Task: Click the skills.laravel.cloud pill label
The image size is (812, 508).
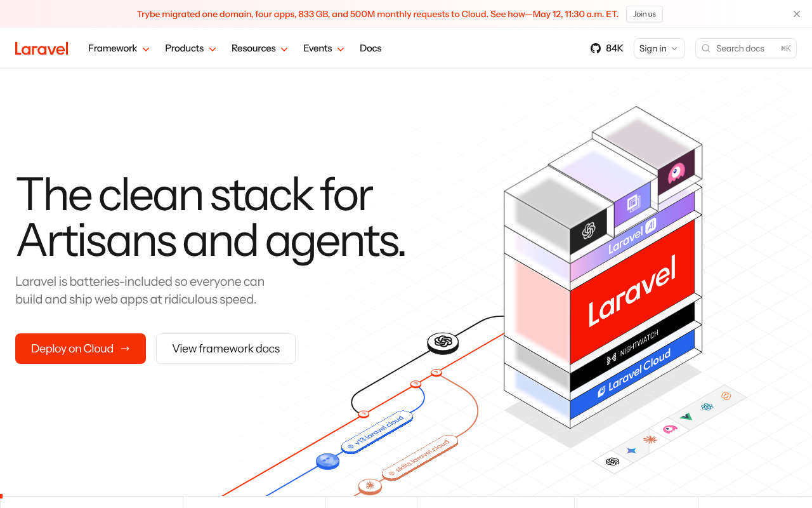Action: [420, 458]
